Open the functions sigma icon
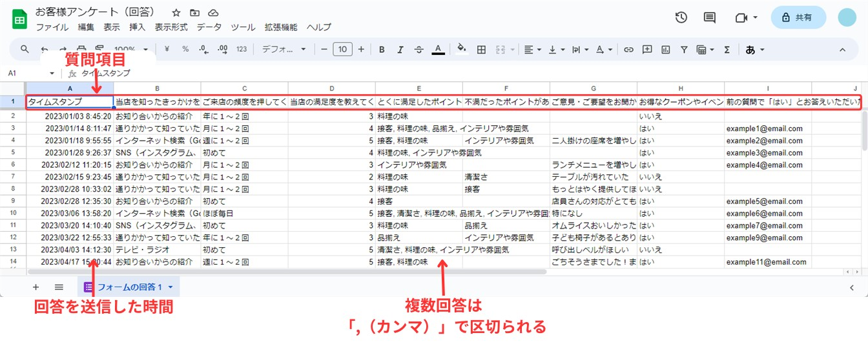 coord(727,49)
